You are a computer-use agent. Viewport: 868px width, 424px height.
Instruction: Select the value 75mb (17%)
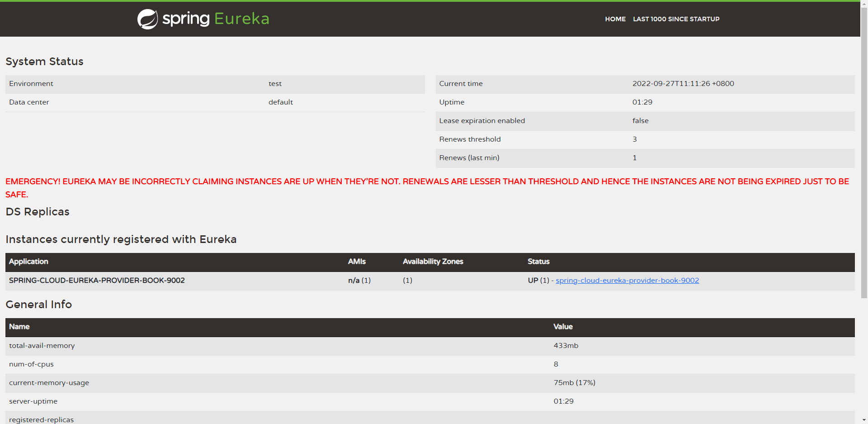point(574,383)
